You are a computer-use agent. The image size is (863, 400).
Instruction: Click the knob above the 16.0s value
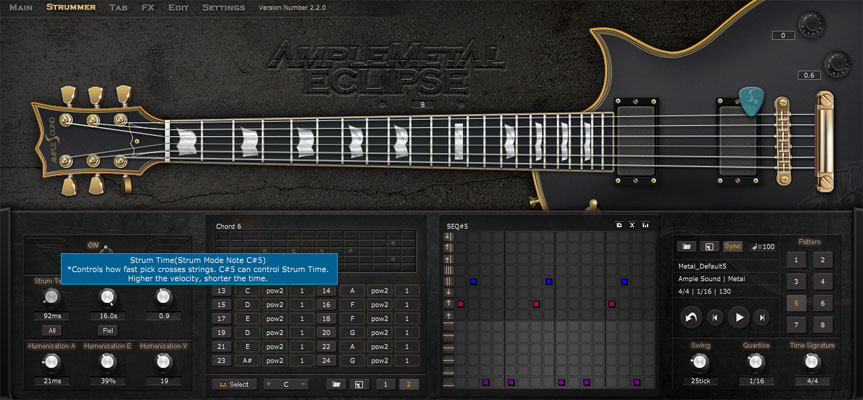tap(107, 298)
